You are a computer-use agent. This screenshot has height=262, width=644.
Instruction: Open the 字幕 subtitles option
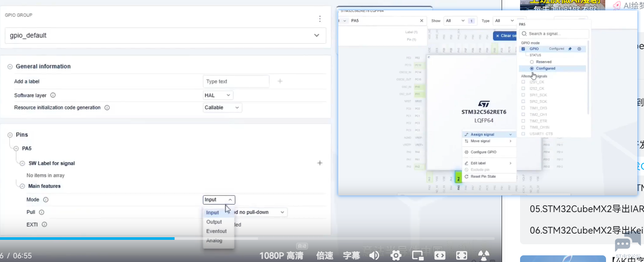[x=352, y=255]
